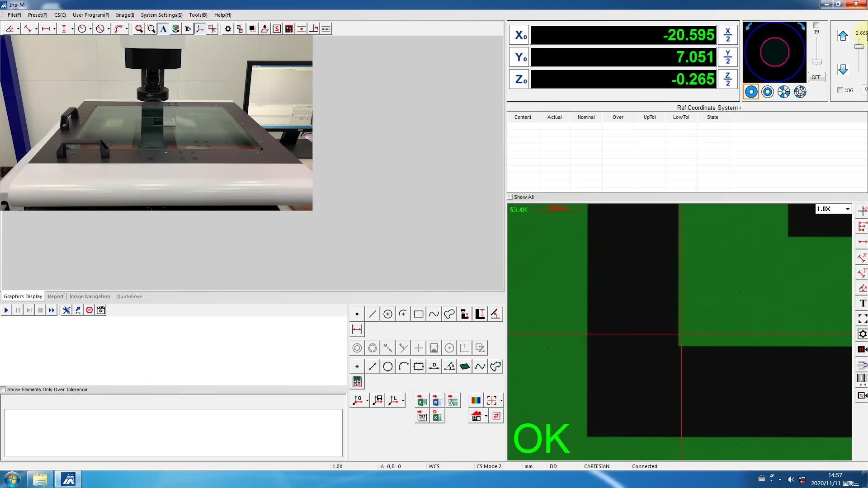Click the export to Word icon
The image size is (868, 488).
coord(437,400)
